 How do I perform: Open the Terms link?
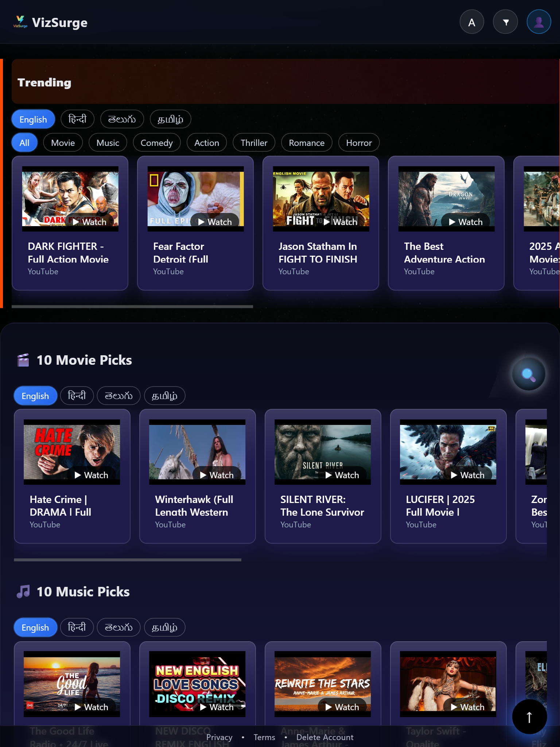pos(264,737)
